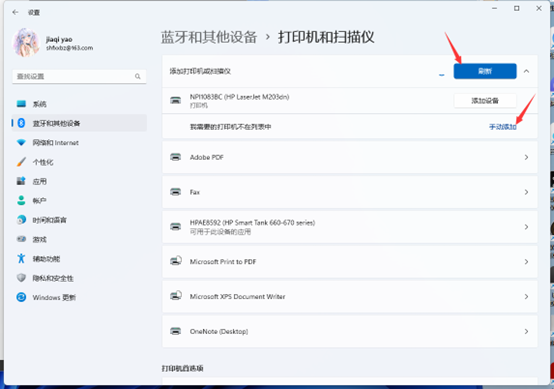Click the 手动添加 link
The width and height of the screenshot is (554, 389).
503,127
